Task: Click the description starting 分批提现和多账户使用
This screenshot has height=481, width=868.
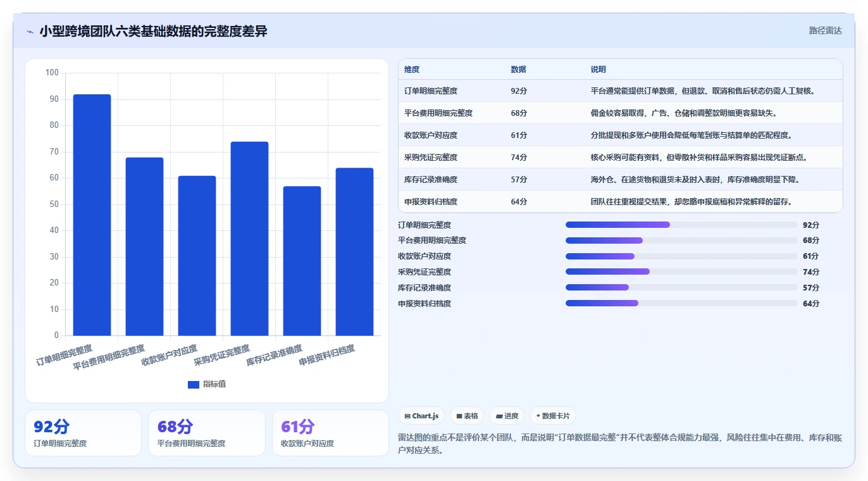Action: 691,135
